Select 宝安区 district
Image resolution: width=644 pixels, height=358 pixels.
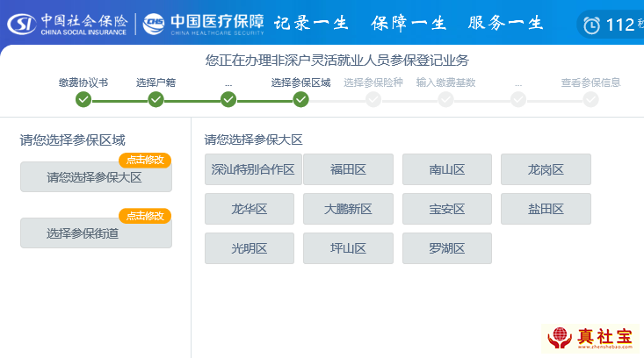(x=447, y=209)
